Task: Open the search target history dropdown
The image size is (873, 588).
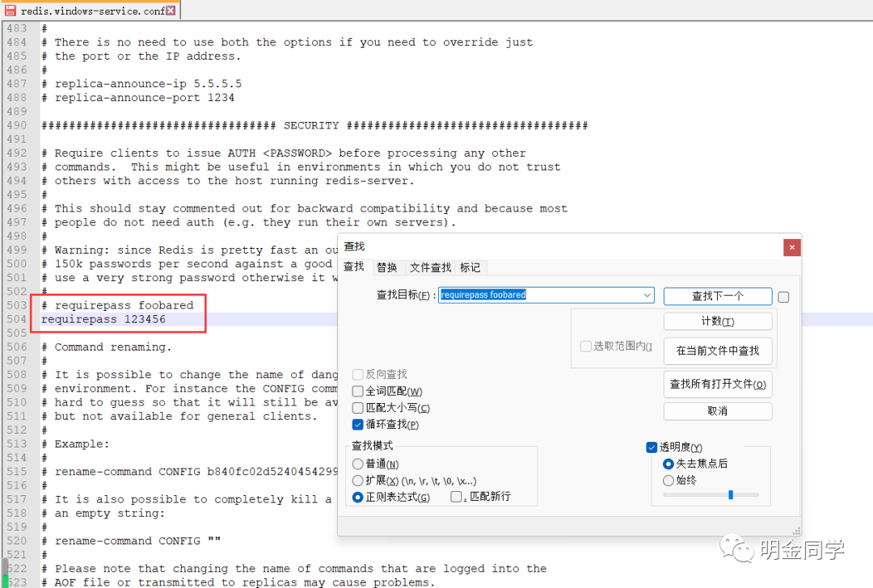Action: coord(647,296)
